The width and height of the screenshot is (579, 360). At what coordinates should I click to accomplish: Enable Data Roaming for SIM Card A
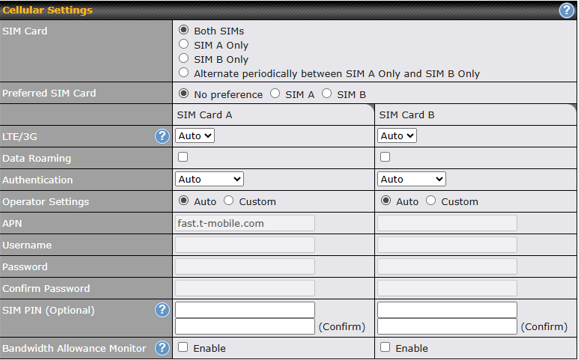(x=183, y=157)
